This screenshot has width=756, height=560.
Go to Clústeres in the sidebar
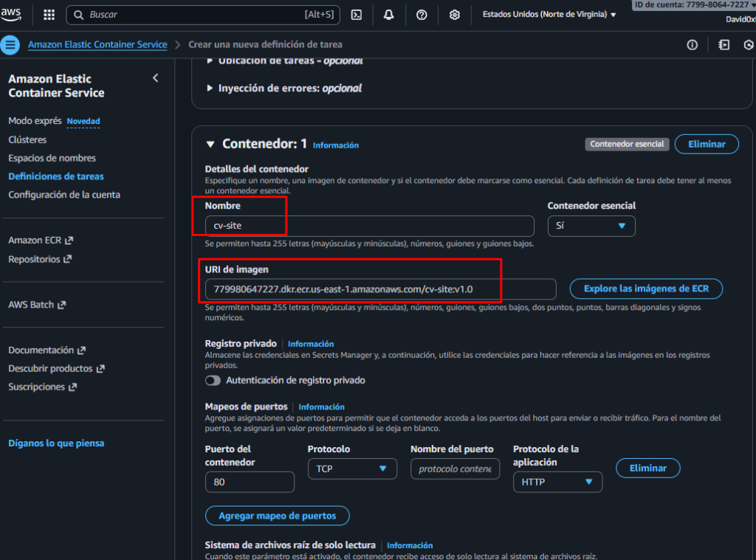27,139
